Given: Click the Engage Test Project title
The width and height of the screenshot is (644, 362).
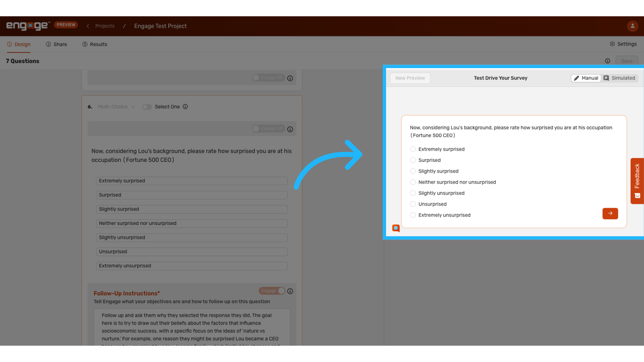Looking at the screenshot, I should pos(160,26).
